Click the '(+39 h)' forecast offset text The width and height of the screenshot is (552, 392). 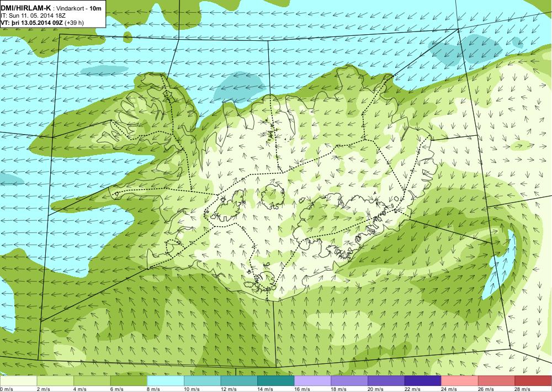click(x=75, y=23)
